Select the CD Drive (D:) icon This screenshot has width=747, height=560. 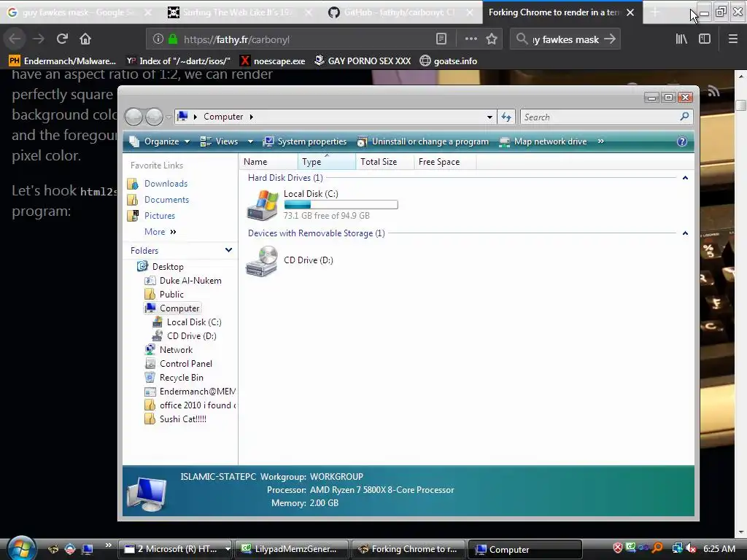click(x=262, y=260)
